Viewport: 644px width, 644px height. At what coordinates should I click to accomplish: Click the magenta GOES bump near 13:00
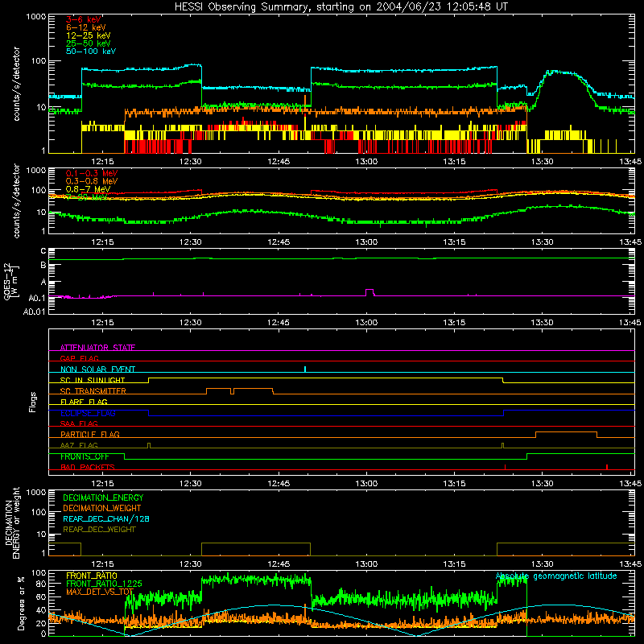[369, 292]
